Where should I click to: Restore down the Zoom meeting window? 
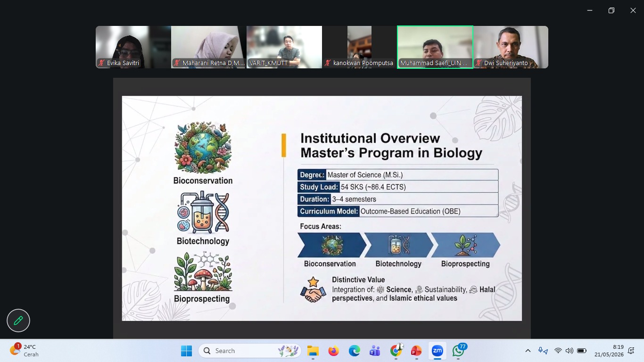coord(611,10)
